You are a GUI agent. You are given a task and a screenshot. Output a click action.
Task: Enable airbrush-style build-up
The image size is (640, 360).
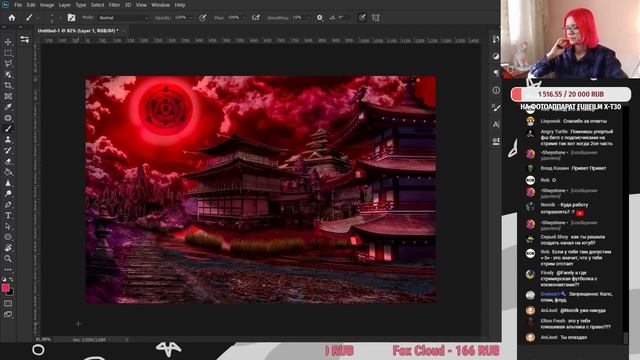(x=256, y=18)
